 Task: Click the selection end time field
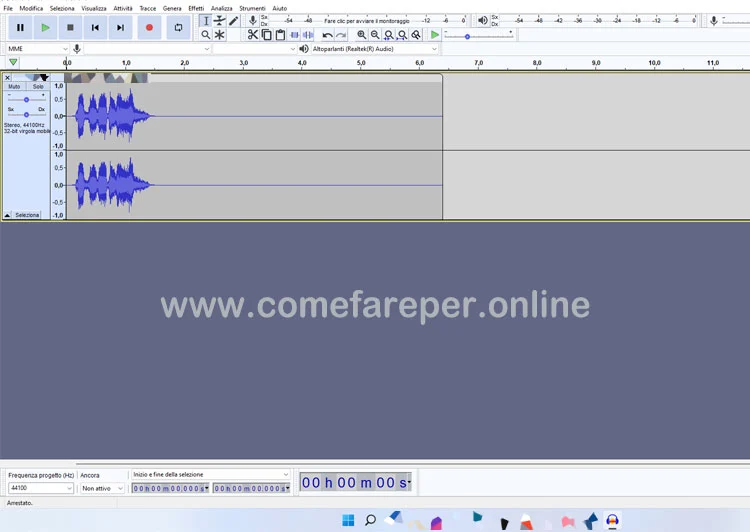point(252,488)
